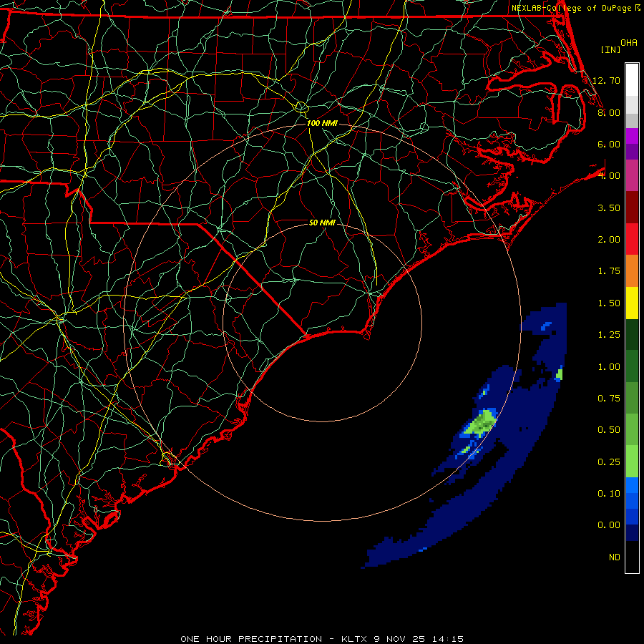The image size is (644, 644).
Task: Click the ONE HOUR PRECIPITATION title text
Action: tap(251, 639)
